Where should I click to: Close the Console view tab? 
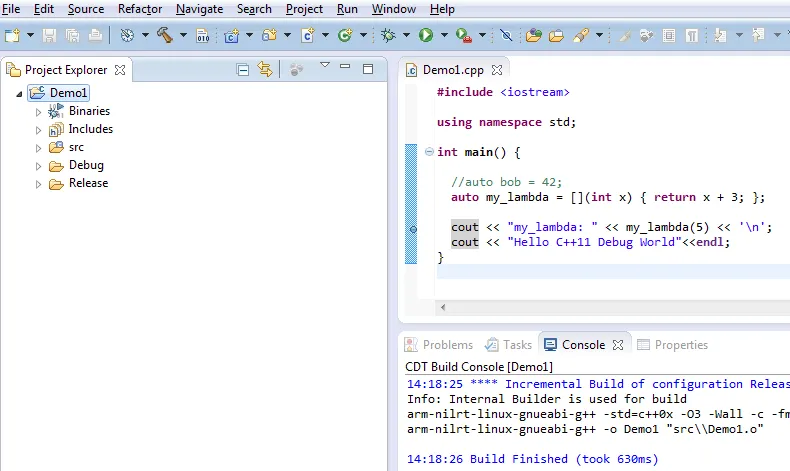tap(618, 345)
